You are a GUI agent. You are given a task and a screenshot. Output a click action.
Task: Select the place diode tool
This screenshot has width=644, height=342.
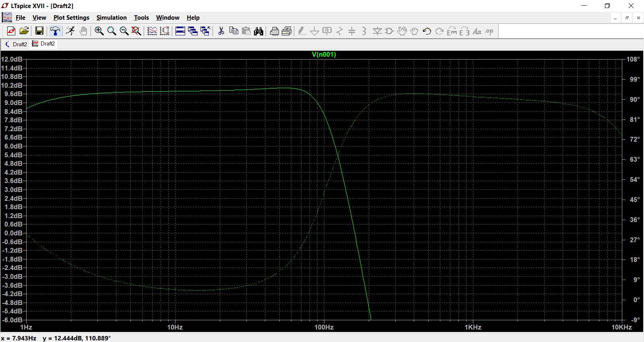tap(377, 31)
